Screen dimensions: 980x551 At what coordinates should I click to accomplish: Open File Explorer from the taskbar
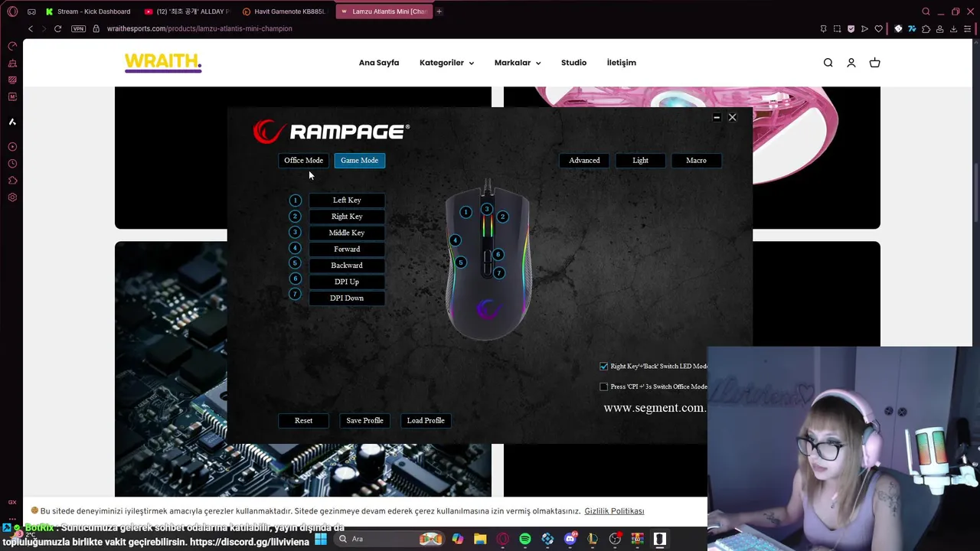[x=480, y=539]
